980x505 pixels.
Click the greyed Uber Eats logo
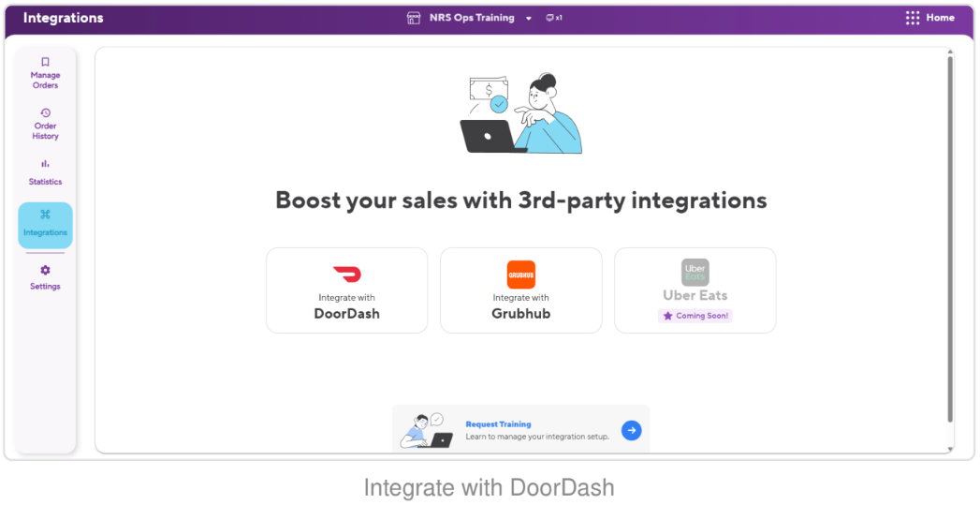pyautogui.click(x=695, y=273)
